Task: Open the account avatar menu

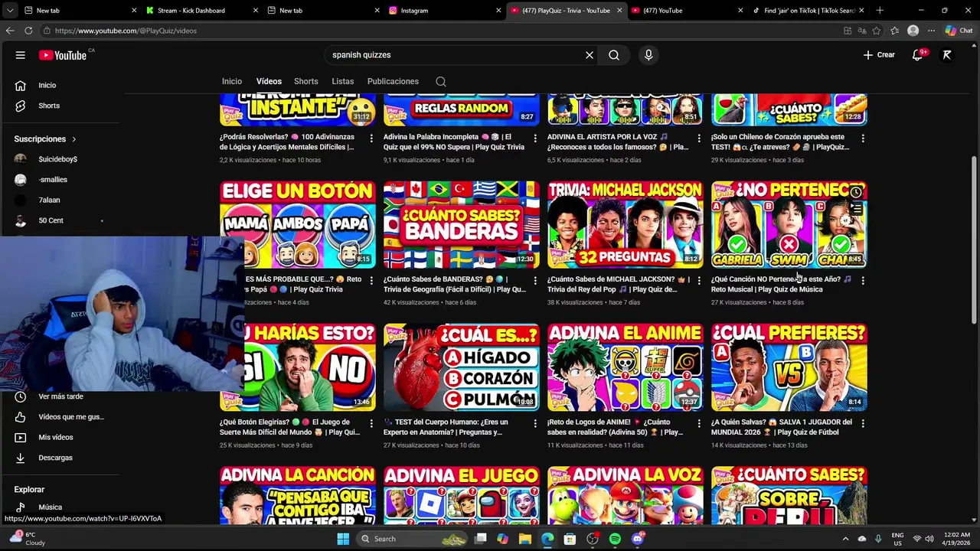Action: tap(947, 55)
